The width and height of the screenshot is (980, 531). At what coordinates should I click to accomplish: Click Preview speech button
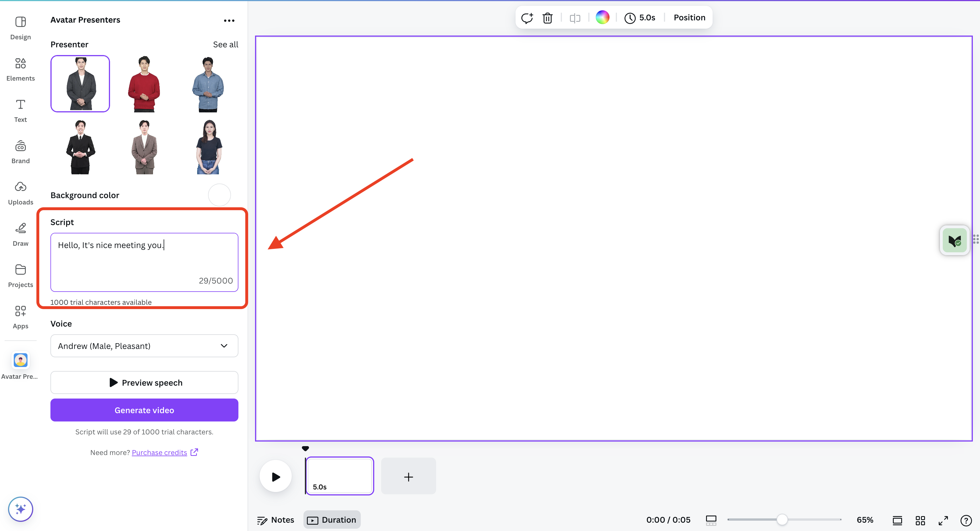[144, 382]
